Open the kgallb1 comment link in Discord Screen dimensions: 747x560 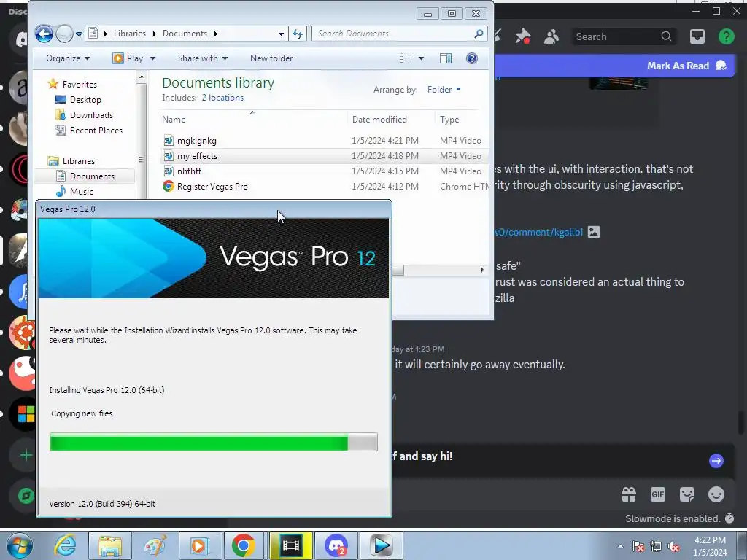pyautogui.click(x=538, y=233)
